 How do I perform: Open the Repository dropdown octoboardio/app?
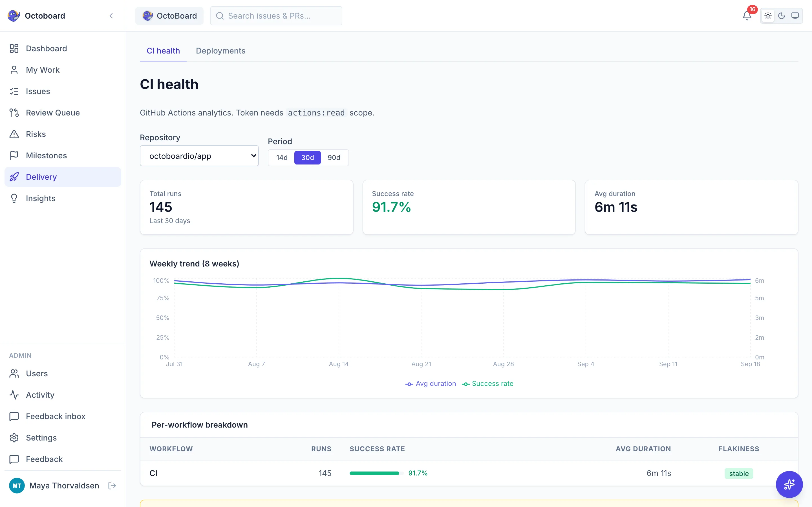point(199,156)
